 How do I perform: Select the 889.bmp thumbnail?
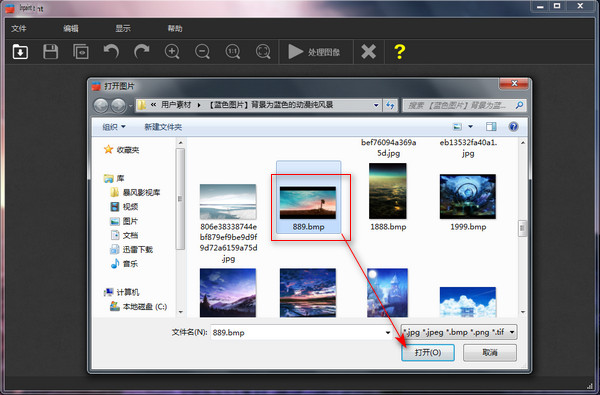tap(308, 203)
